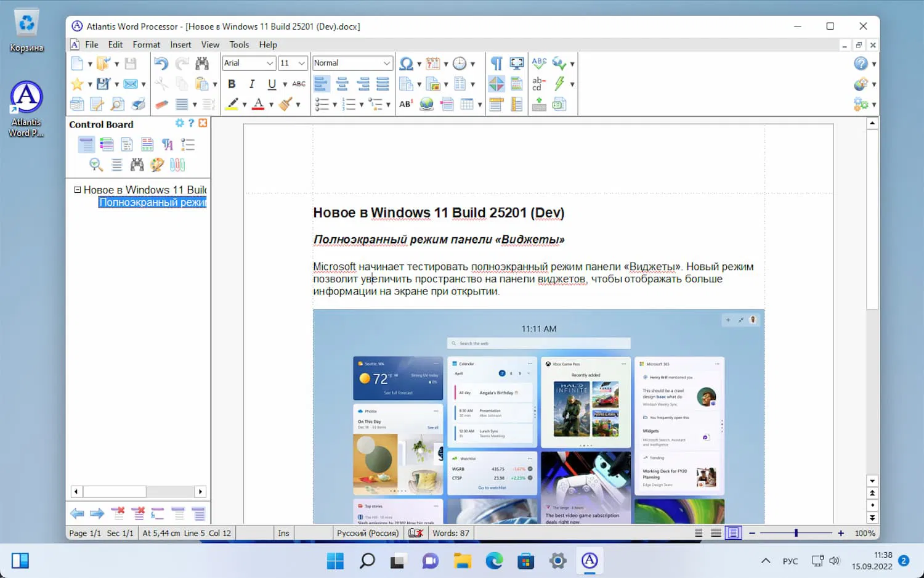Insert date using the calendar icon
The image size is (924, 578).
coord(433,63)
